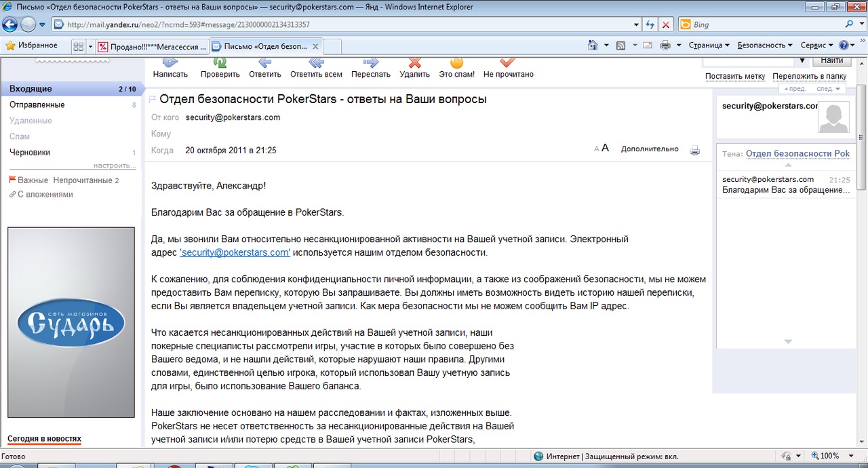The height and width of the screenshot is (468, 868).
Task: Click Поставить метку label link
Action: (x=735, y=76)
